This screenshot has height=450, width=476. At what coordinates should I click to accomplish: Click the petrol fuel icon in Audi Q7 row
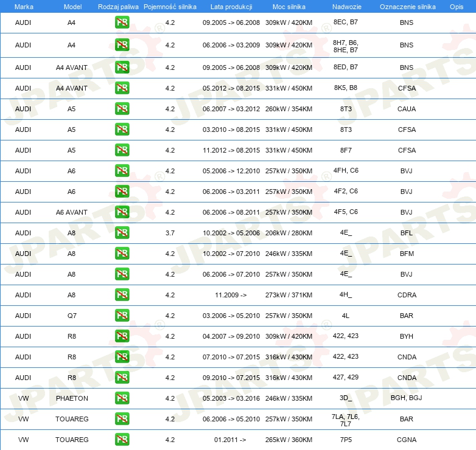tap(122, 316)
